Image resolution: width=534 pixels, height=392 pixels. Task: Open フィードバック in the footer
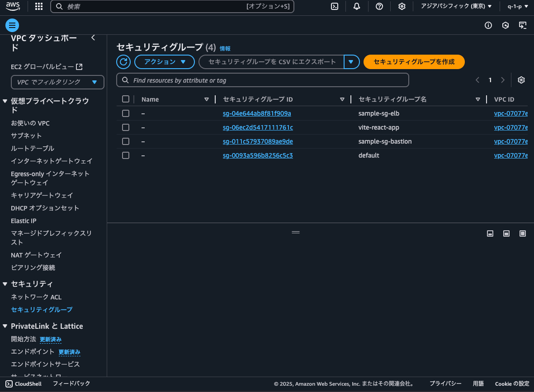tap(71, 383)
